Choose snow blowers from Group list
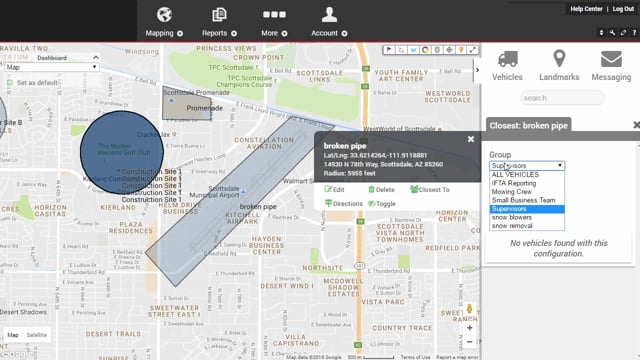The image size is (640, 360). tap(527, 218)
